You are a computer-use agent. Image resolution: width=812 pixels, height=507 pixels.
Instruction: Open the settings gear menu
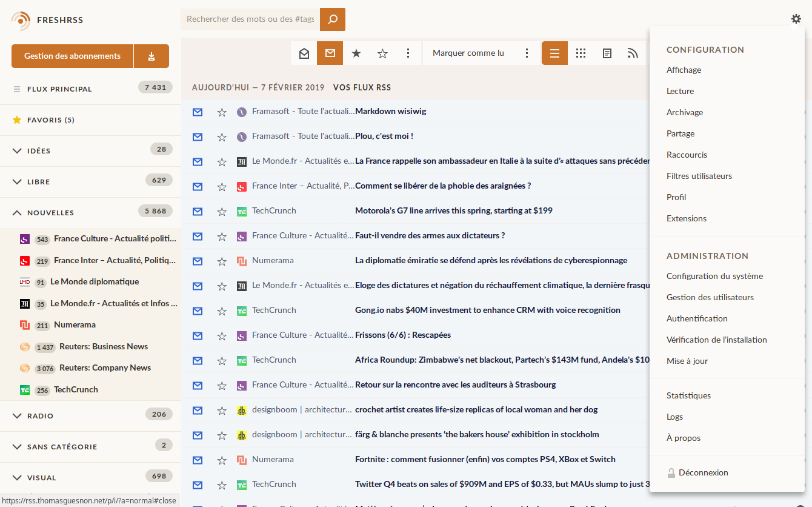(x=796, y=19)
